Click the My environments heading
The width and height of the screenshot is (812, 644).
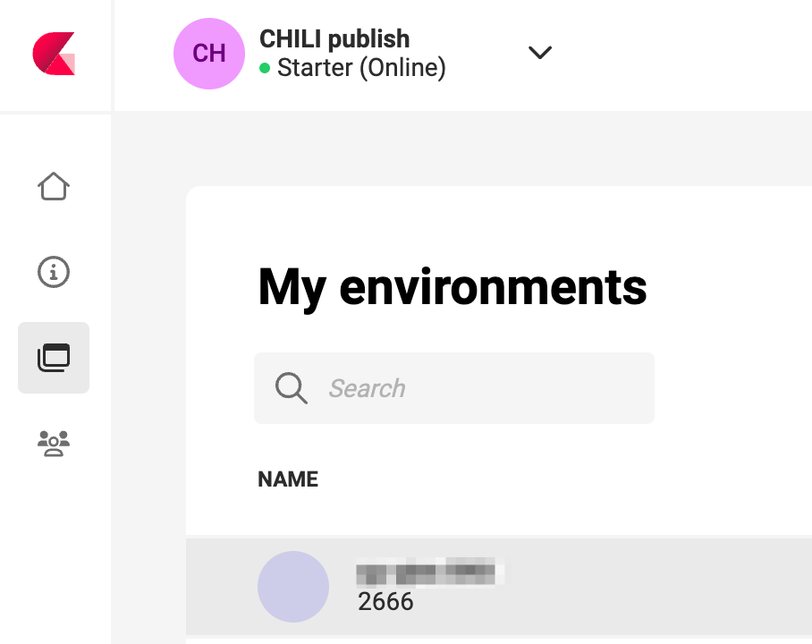pos(453,288)
